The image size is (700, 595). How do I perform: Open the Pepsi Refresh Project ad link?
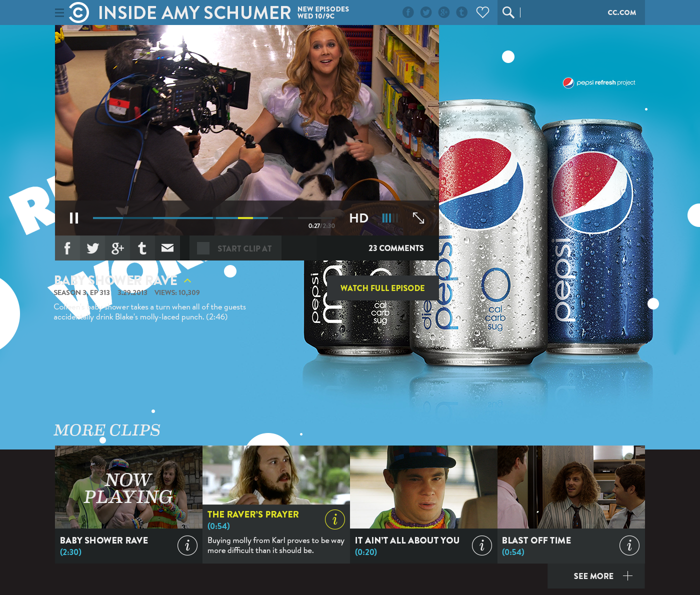pyautogui.click(x=599, y=83)
